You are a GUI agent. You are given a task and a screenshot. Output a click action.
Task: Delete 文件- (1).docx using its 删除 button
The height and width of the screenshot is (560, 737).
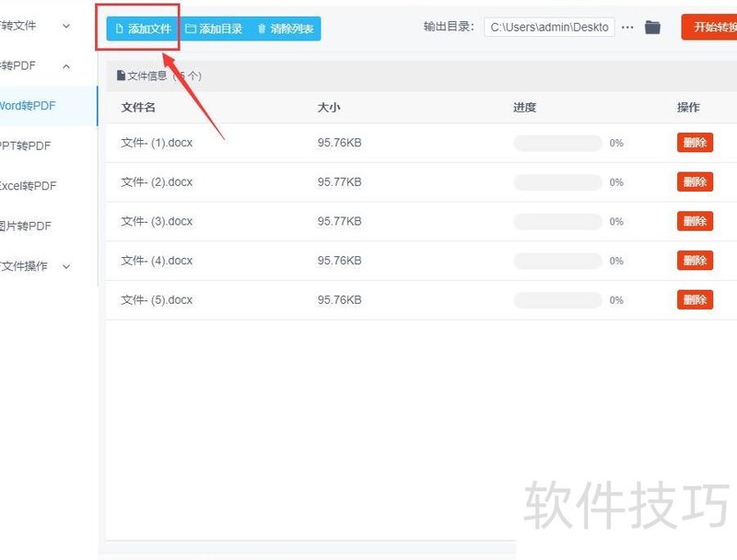(694, 143)
